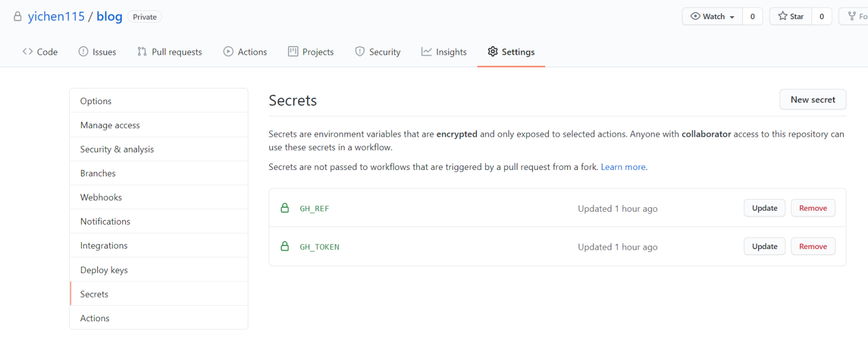Image resolution: width=868 pixels, height=337 pixels.
Task: Open the Projects tab
Action: click(311, 52)
